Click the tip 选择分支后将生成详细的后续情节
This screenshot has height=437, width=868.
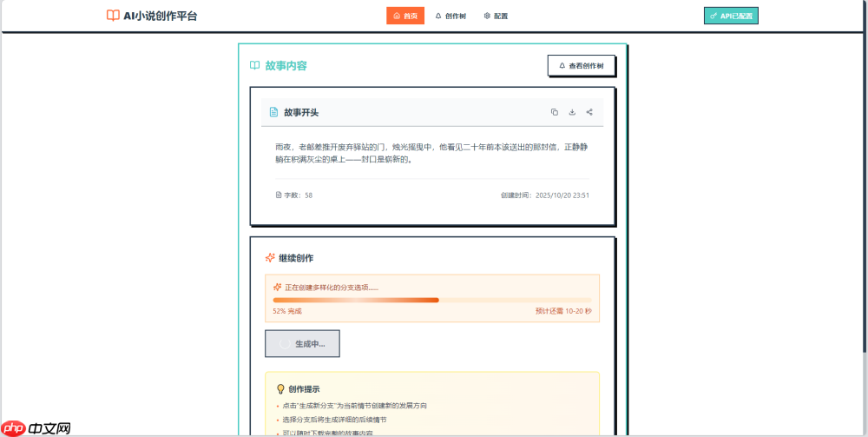334,420
